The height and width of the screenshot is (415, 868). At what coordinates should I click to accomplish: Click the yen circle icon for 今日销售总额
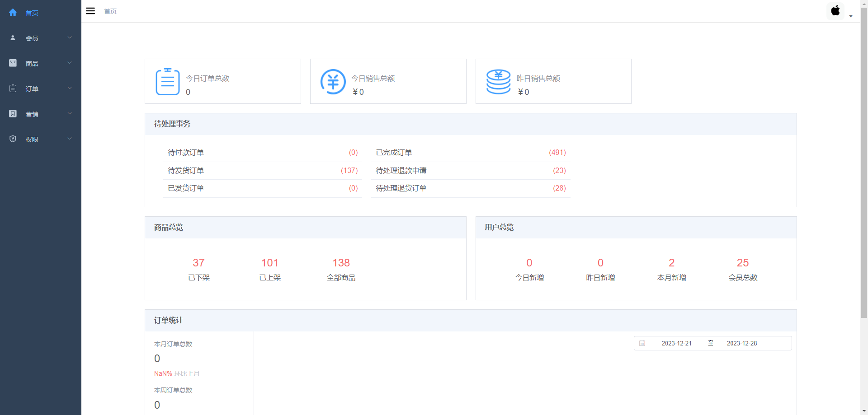click(333, 82)
